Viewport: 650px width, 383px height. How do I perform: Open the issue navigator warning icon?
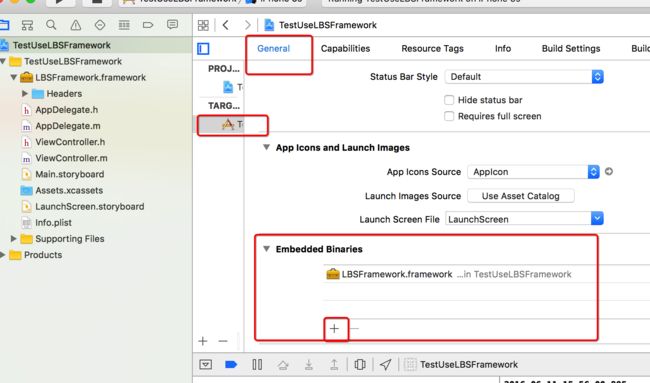coord(75,25)
